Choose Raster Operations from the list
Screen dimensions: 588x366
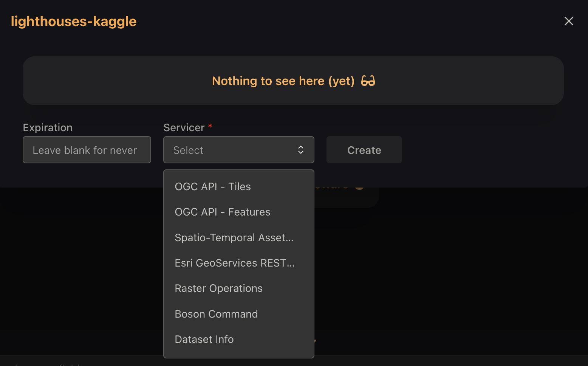239,288
